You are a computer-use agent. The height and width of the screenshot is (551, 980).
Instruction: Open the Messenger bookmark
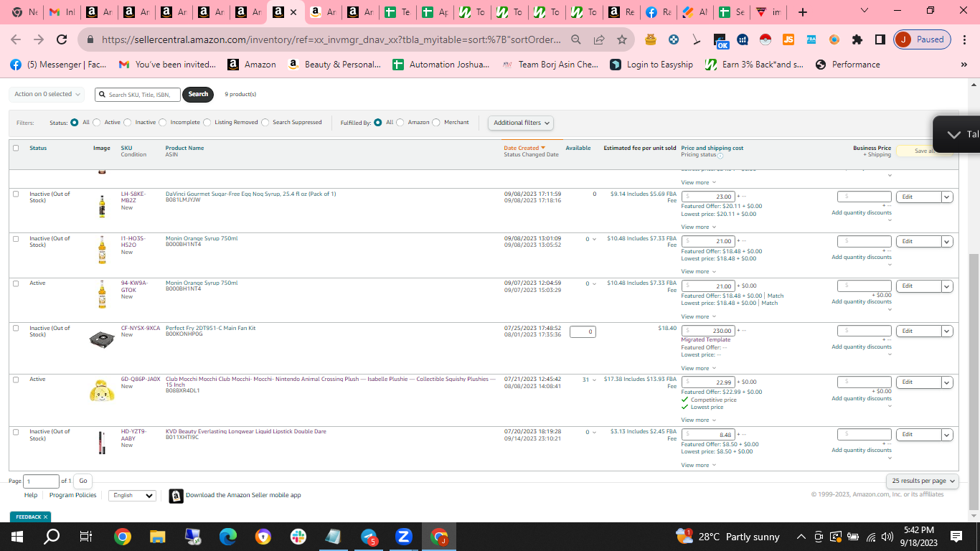point(58,65)
